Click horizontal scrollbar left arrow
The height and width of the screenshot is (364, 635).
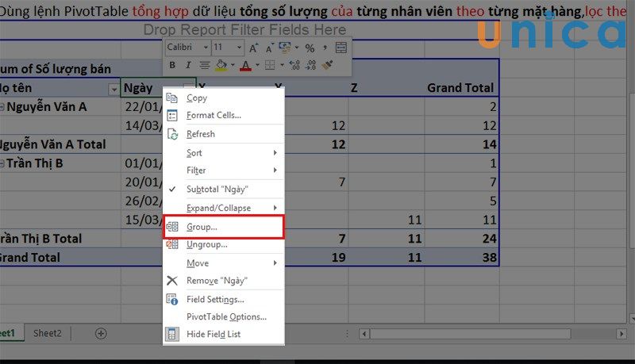point(364,334)
